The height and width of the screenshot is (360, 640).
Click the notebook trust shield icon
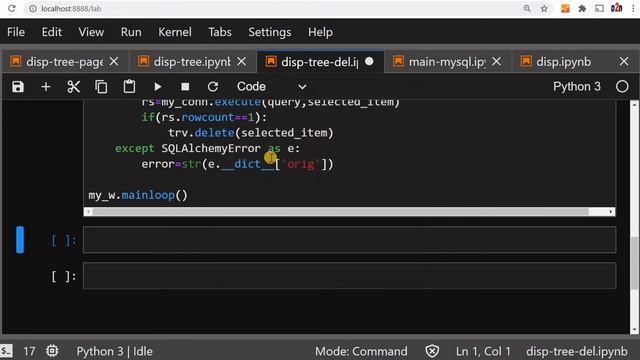pos(432,351)
